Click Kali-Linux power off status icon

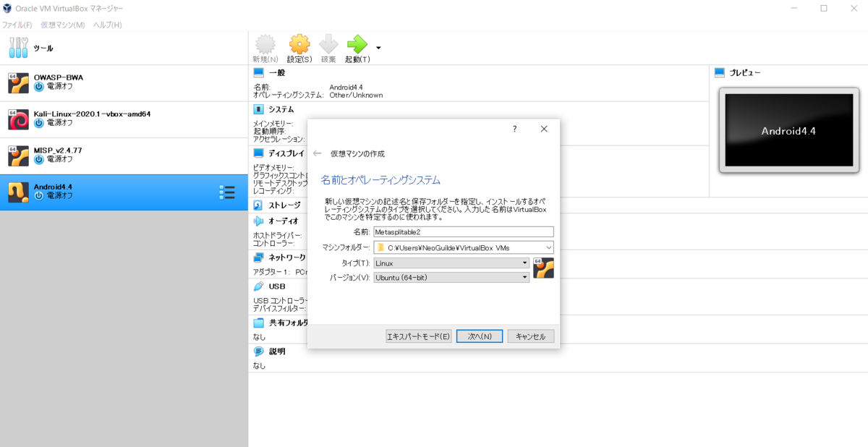(x=39, y=122)
